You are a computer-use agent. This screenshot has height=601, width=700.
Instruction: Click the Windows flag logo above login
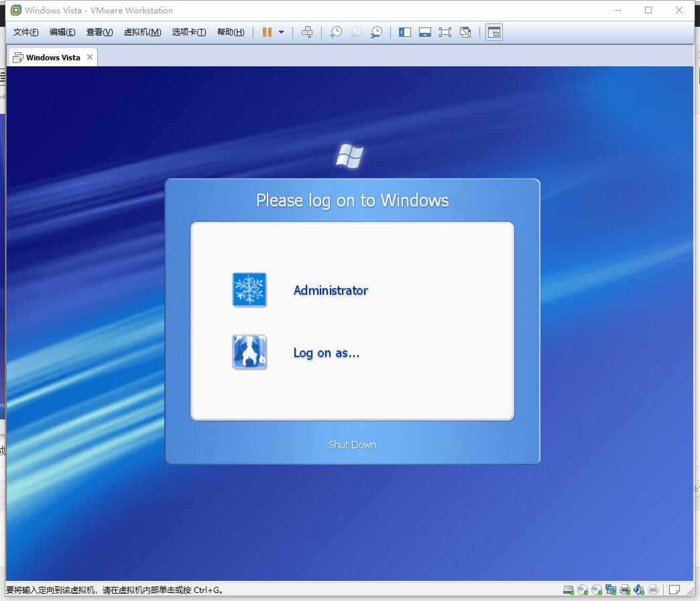pyautogui.click(x=350, y=156)
